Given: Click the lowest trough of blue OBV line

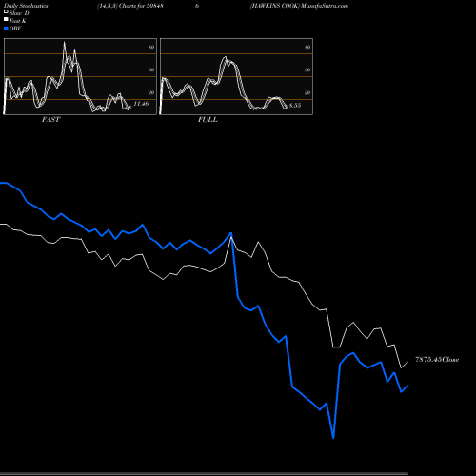Looking at the screenshot, I should coord(333,438).
